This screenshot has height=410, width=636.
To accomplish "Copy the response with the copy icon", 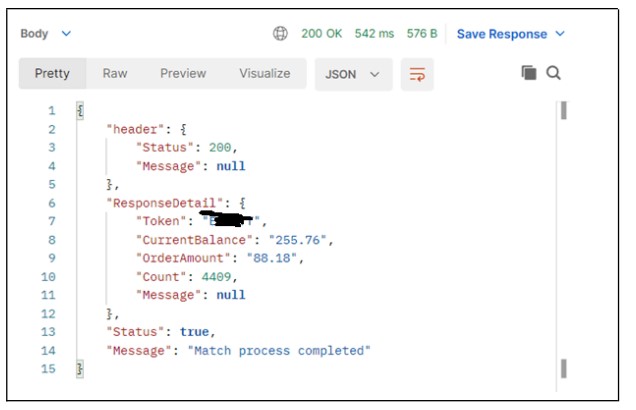I will pyautogui.click(x=529, y=73).
